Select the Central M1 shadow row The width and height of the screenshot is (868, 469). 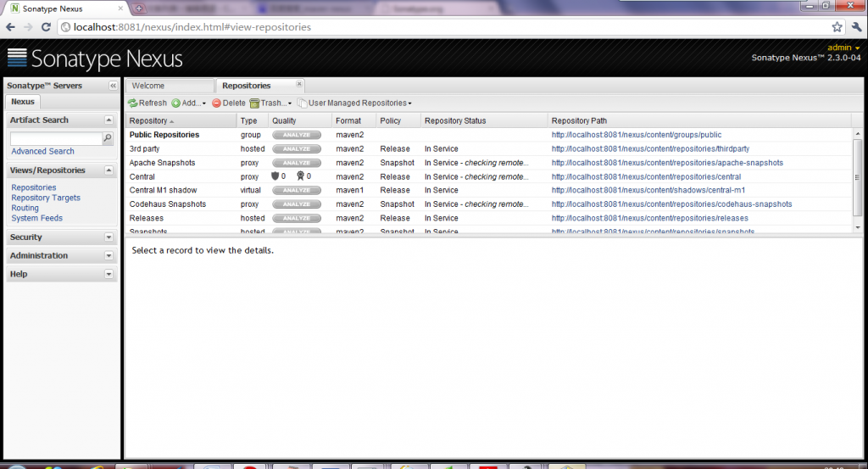tap(489, 191)
